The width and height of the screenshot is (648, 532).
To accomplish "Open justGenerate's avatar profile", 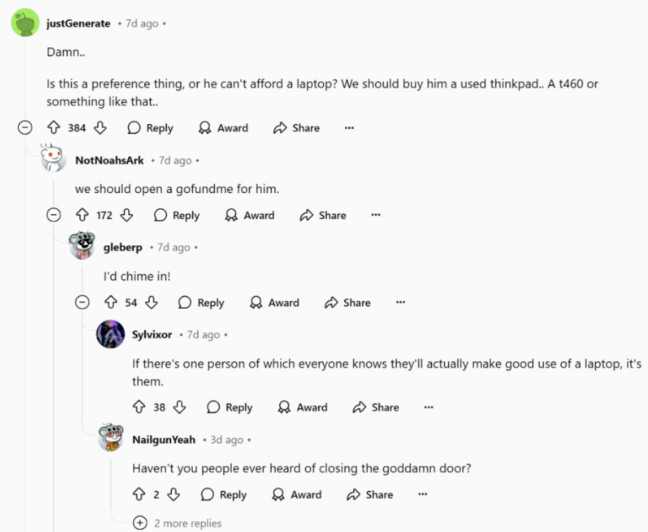I will (x=25, y=23).
